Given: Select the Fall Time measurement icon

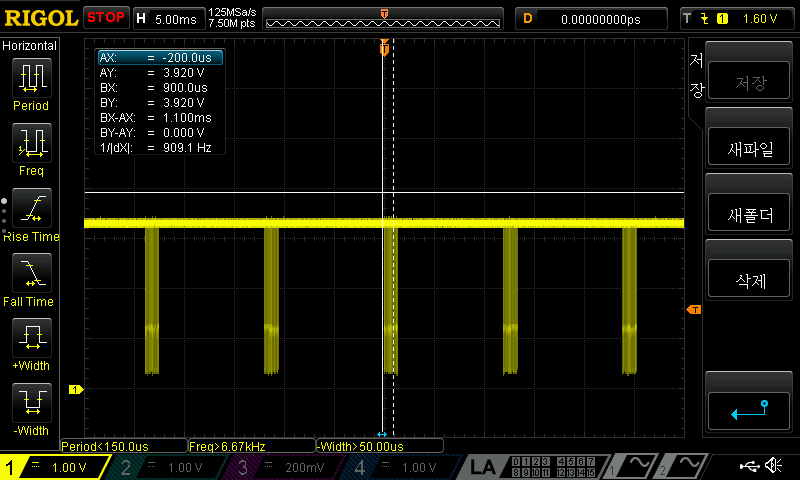Looking at the screenshot, I should pyautogui.click(x=32, y=273).
